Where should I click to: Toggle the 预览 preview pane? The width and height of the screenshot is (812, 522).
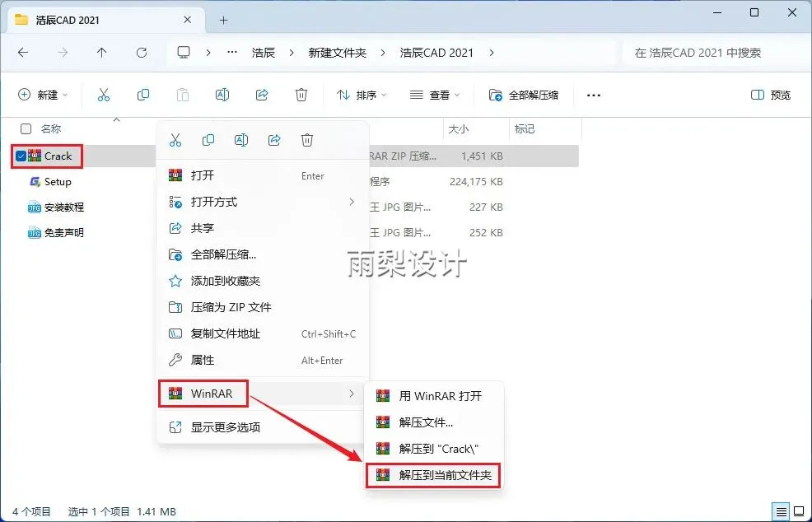pos(771,95)
